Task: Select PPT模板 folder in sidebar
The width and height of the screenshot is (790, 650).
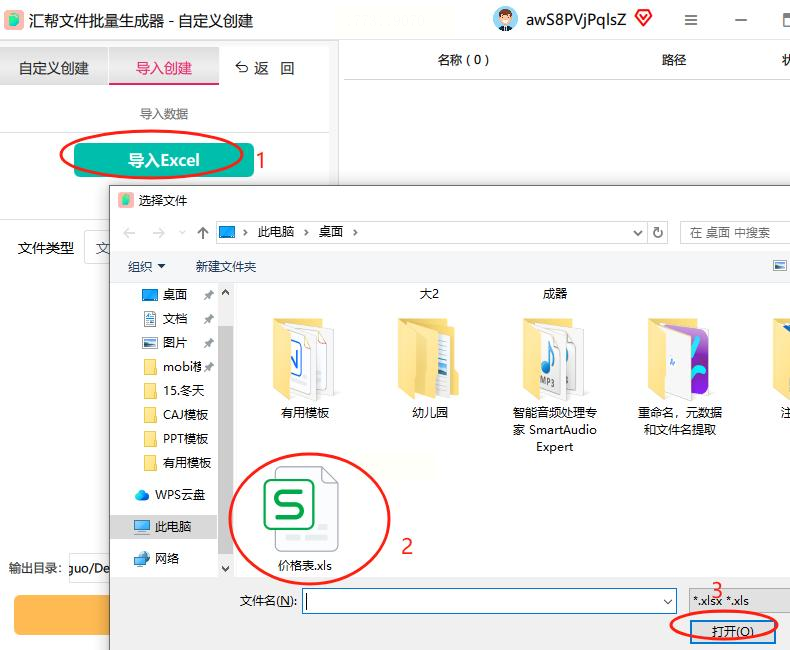Action: [x=176, y=439]
